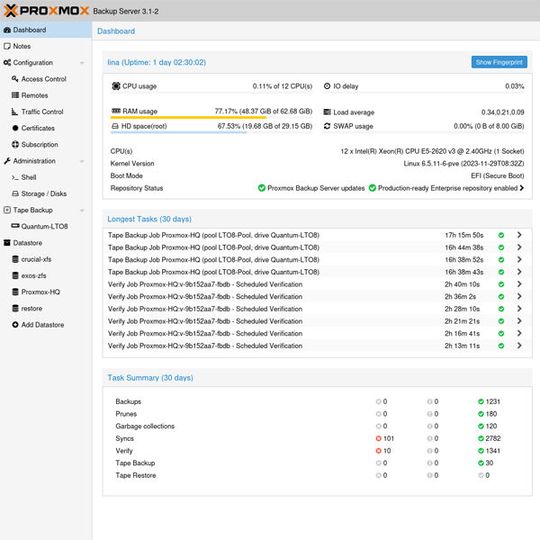The width and height of the screenshot is (540, 540).
Task: Click the Access Control key icon
Action: [x=15, y=79]
